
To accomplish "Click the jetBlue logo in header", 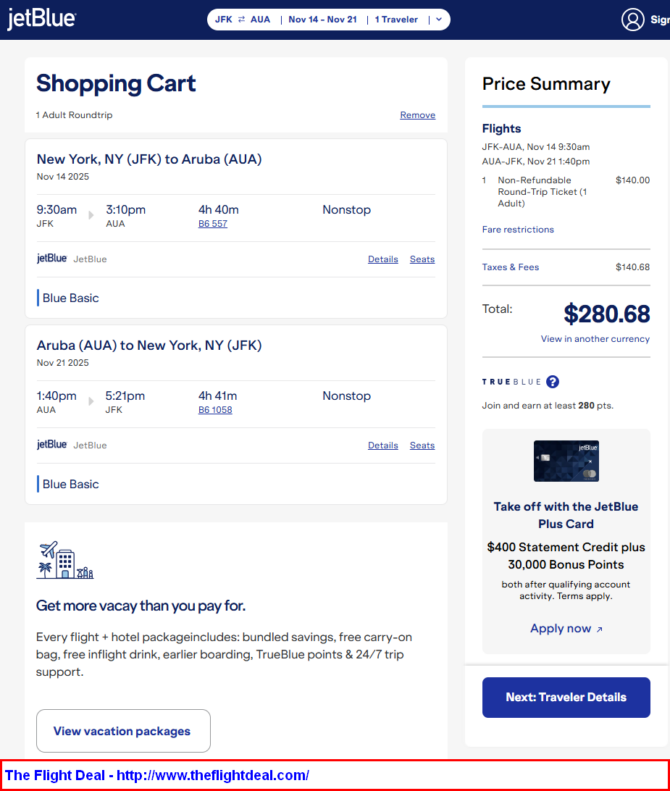I will tap(41, 19).
